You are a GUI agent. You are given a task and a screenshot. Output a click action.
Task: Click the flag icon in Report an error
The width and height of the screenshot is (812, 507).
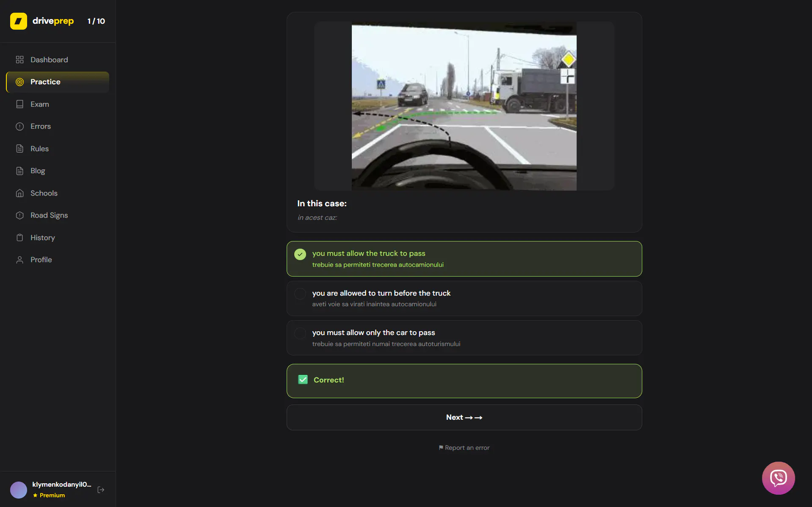pyautogui.click(x=441, y=447)
